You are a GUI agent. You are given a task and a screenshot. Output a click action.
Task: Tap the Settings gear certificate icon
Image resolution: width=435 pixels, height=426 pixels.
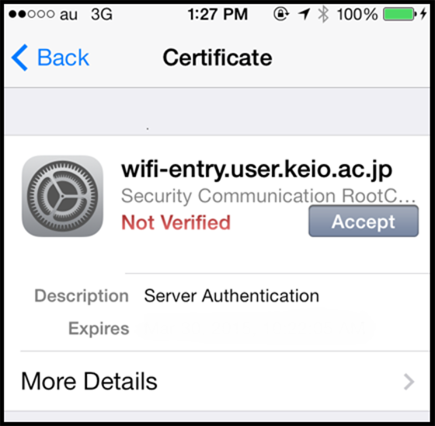(62, 196)
